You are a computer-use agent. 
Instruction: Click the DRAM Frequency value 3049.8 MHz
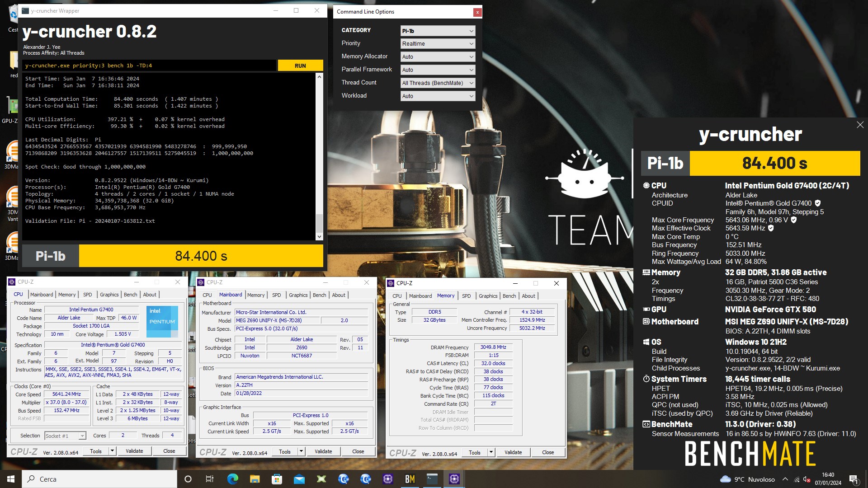point(493,347)
